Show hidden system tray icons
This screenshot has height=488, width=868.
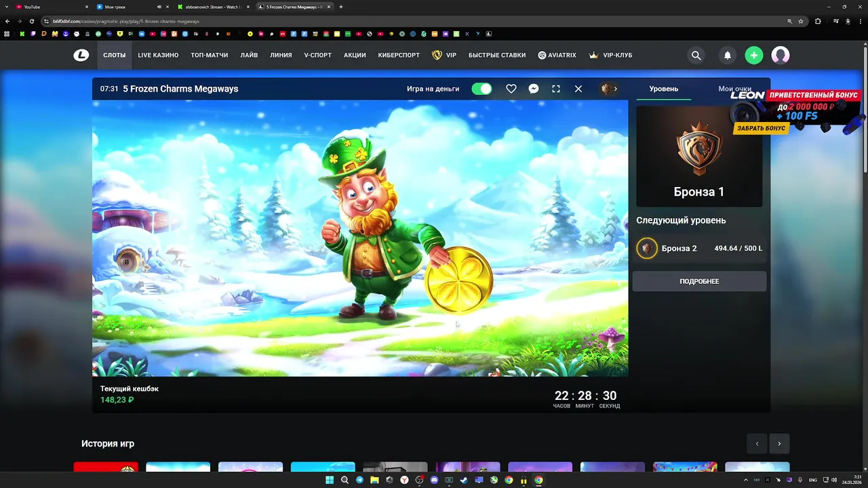746,480
